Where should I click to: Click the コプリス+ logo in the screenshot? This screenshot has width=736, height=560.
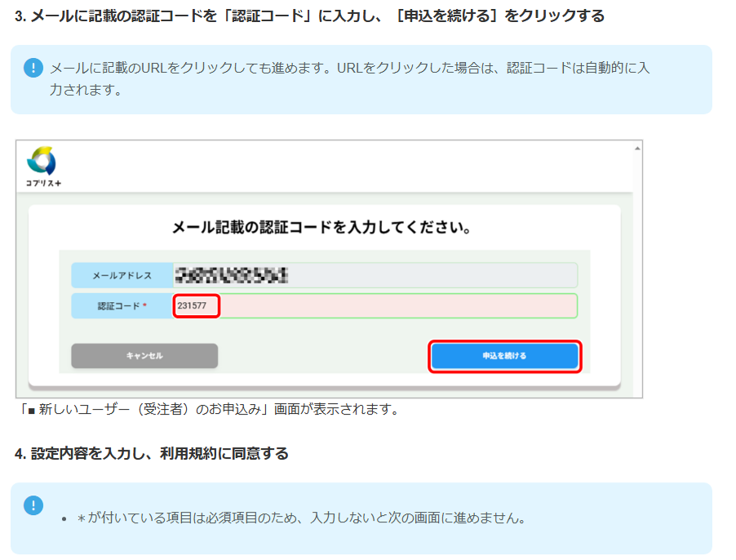42,162
